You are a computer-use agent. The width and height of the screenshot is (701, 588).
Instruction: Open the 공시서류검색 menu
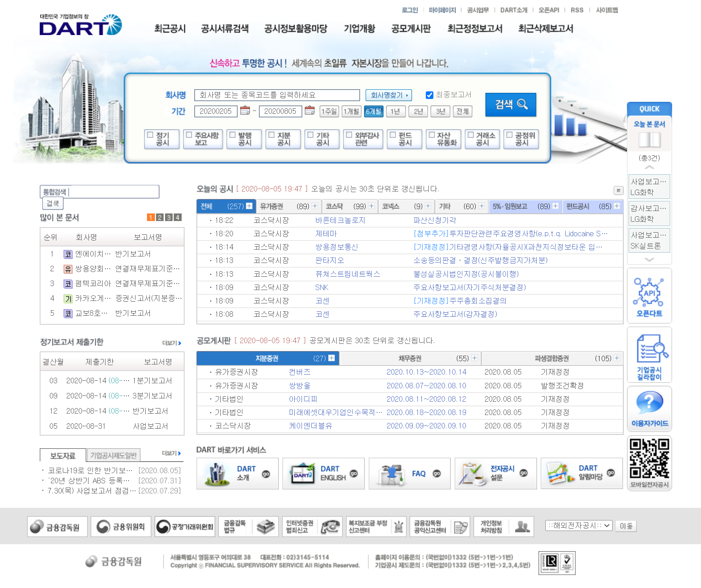(x=225, y=29)
